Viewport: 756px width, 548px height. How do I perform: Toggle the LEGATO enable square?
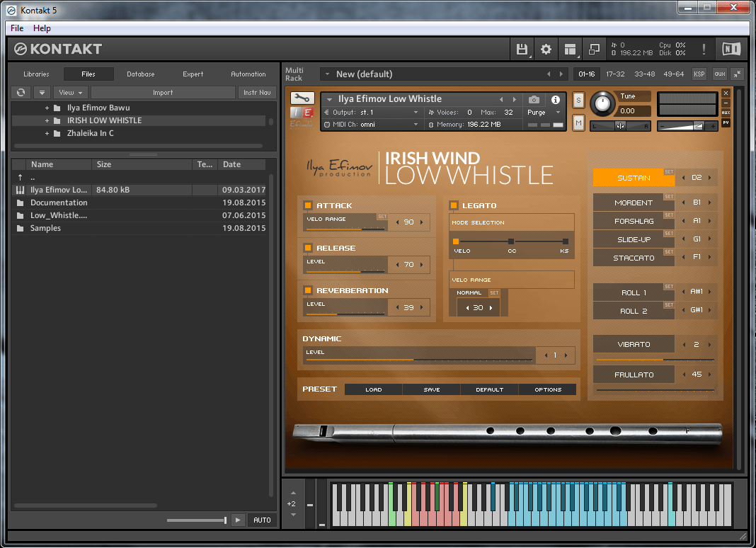pos(453,205)
